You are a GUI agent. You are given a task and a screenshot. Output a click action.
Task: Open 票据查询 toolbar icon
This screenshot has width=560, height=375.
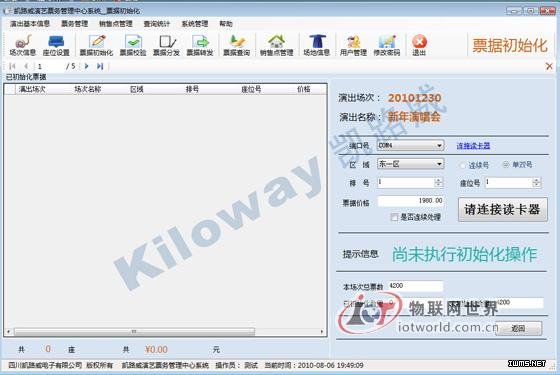pos(236,45)
